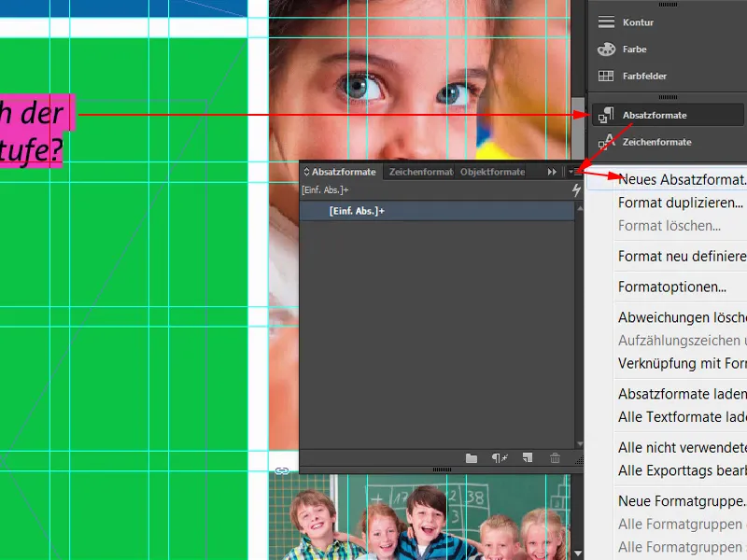Choose Verknüpfung mit Format entry

point(682,363)
